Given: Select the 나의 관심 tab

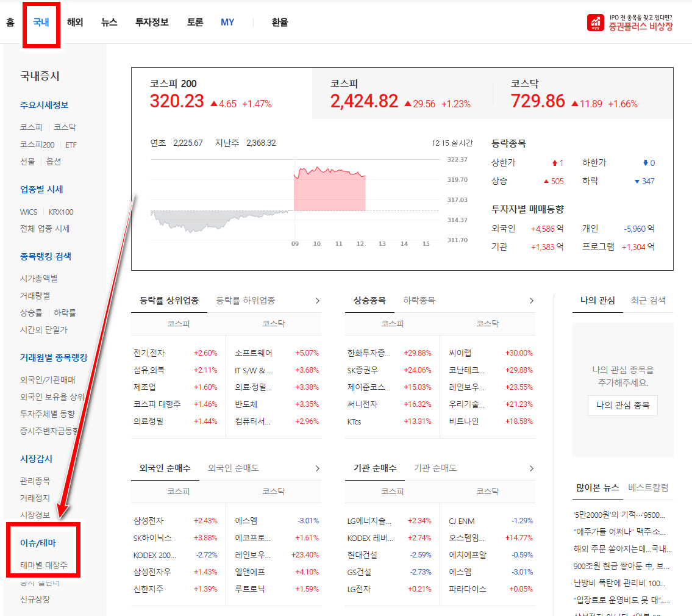Looking at the screenshot, I should 597,301.
